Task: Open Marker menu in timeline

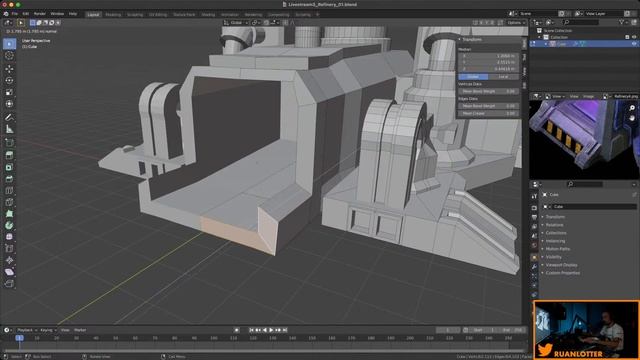Action: pyautogui.click(x=80, y=330)
